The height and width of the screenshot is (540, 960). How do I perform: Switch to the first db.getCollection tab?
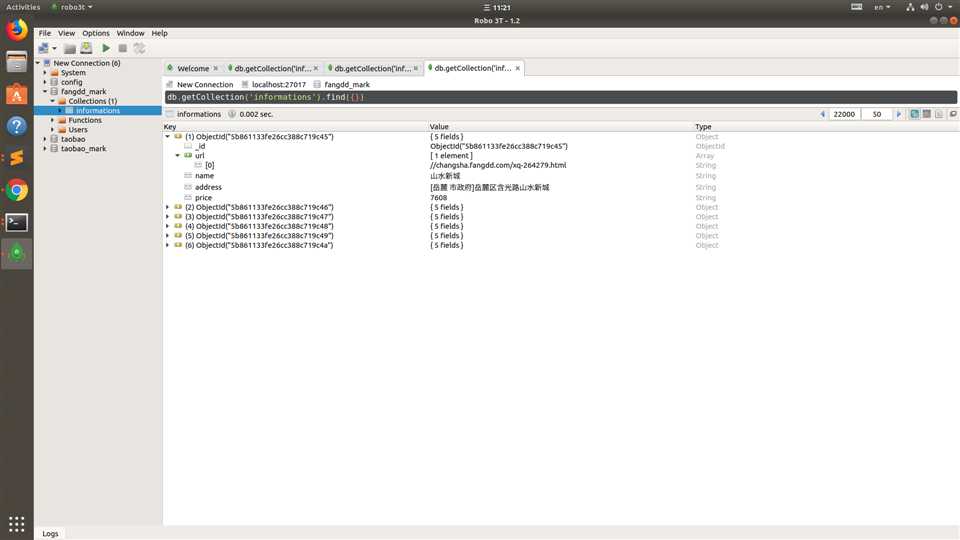[272, 68]
